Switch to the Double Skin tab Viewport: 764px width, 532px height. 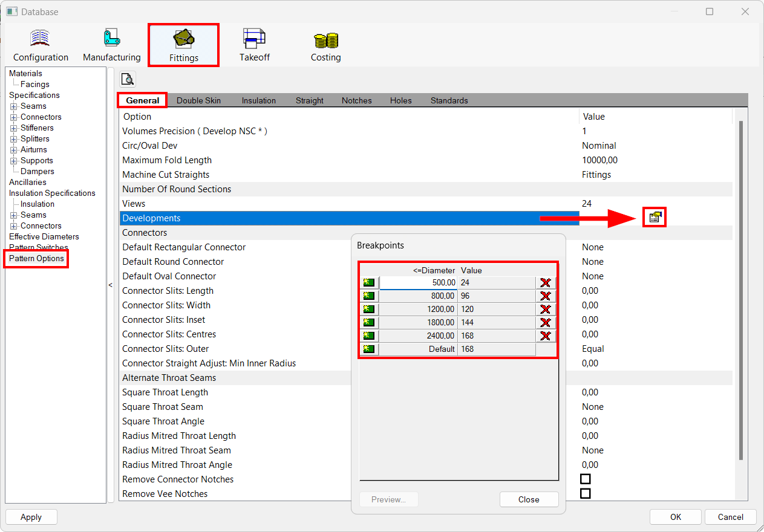point(198,100)
